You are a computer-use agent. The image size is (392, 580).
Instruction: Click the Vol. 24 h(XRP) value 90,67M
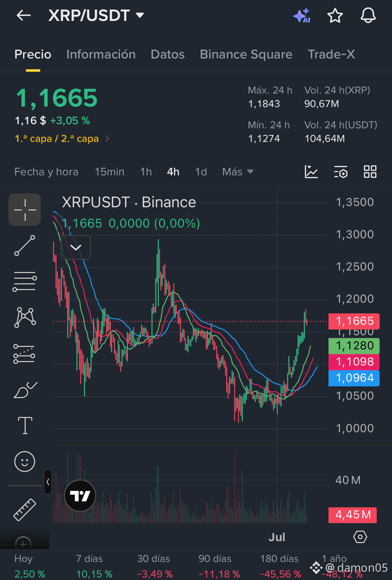tap(321, 104)
